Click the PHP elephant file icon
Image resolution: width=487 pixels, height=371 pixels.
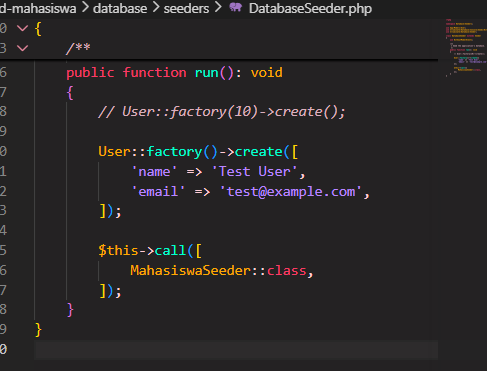[235, 7]
